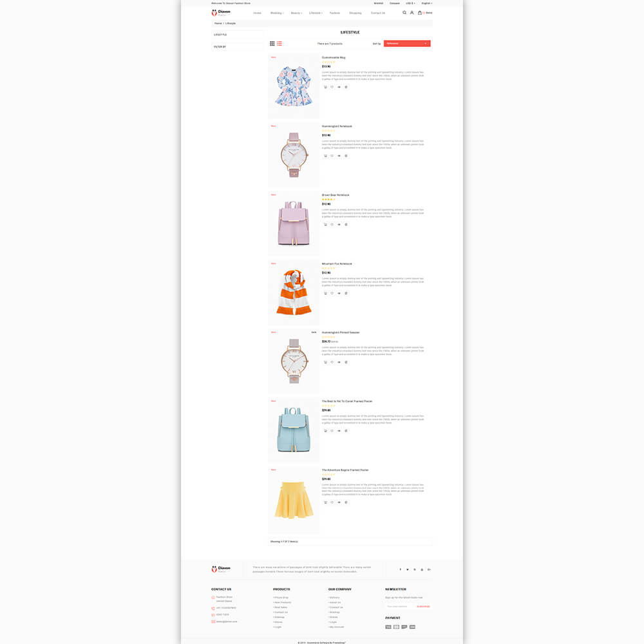The image size is (644, 644).
Task: Open the Contact Us menu item
Action: click(x=378, y=13)
